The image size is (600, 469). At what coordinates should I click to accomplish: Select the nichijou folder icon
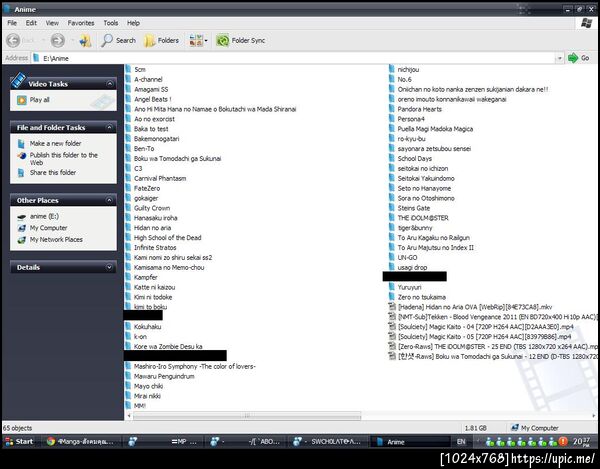(x=391, y=69)
